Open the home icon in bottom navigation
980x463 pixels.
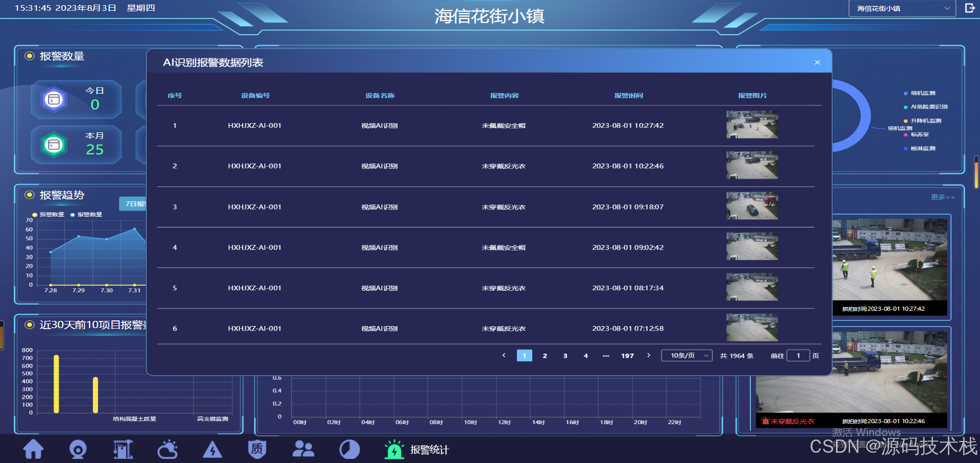pos(33,449)
